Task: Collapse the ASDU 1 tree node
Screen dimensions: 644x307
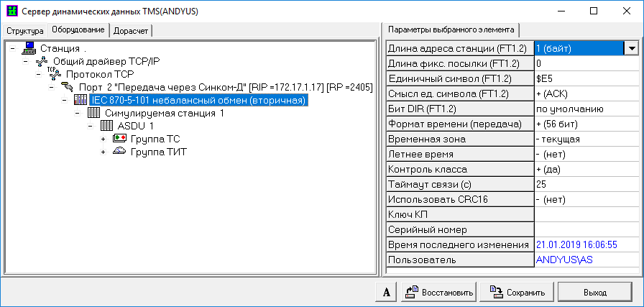Action: [x=91, y=127]
